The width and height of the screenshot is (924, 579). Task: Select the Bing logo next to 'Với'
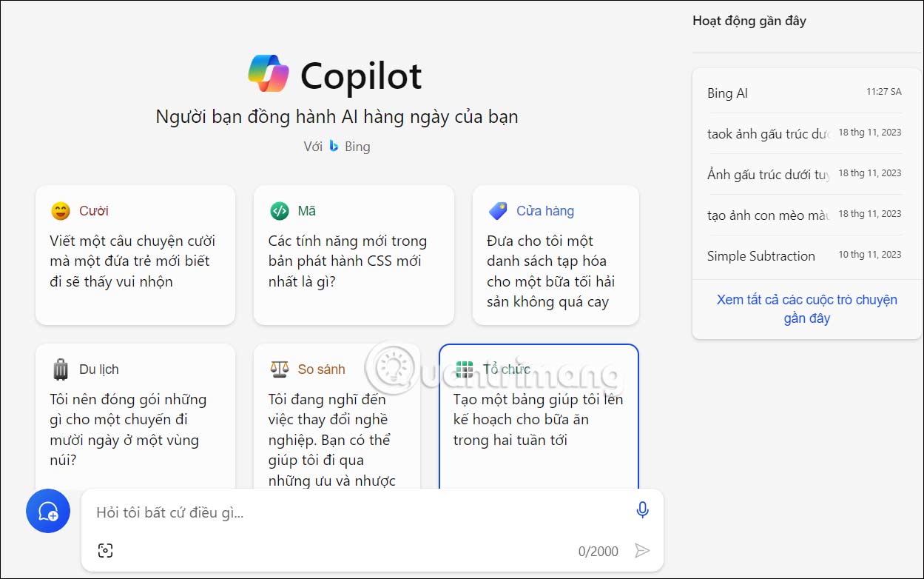tap(334, 146)
